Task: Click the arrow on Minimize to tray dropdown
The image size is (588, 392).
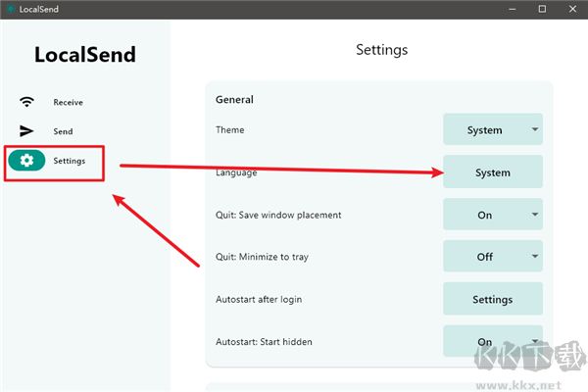Action: [x=534, y=257]
